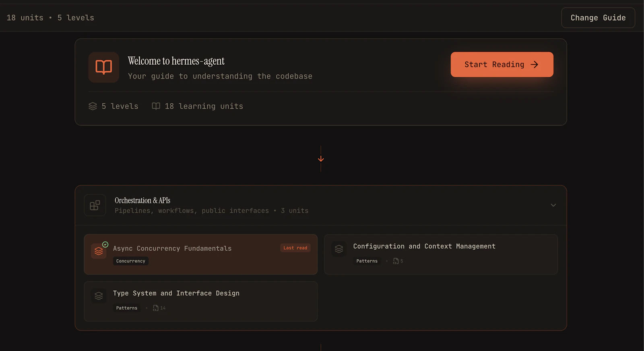Click the Last read badge
Image resolution: width=644 pixels, height=351 pixels.
[295, 248]
